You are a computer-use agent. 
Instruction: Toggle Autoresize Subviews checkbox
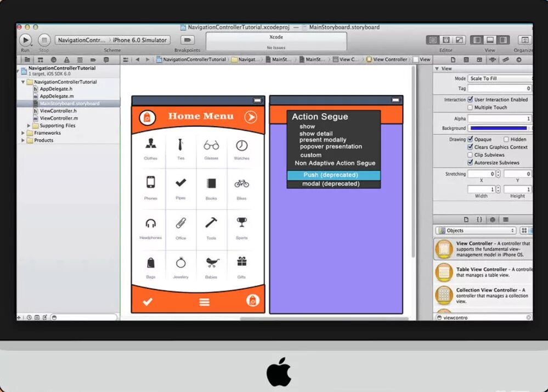[471, 162]
